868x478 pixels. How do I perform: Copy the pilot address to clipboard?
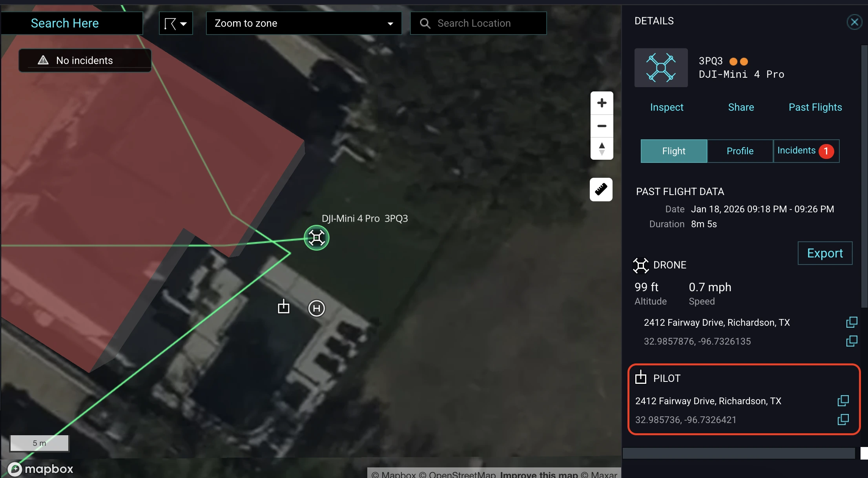(x=843, y=401)
